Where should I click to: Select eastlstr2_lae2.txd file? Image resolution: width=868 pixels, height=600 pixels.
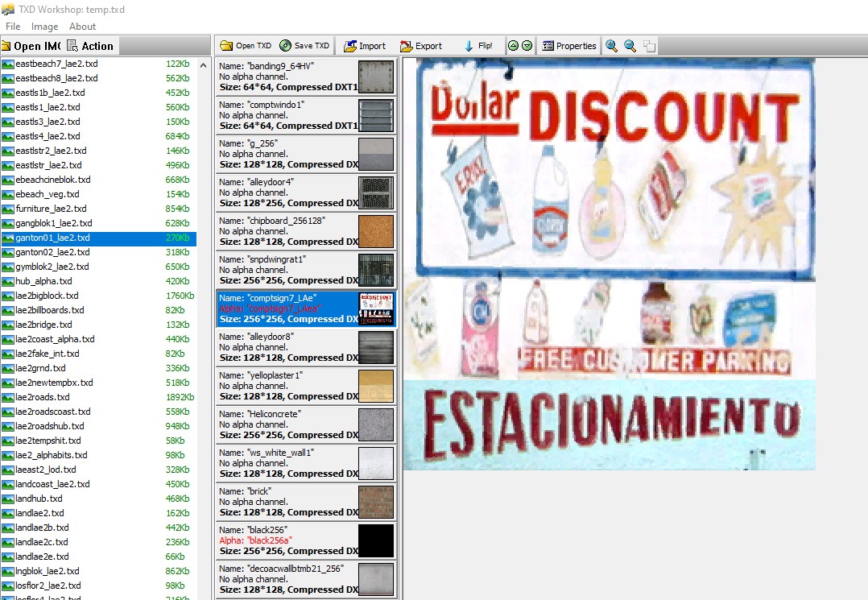click(x=98, y=151)
